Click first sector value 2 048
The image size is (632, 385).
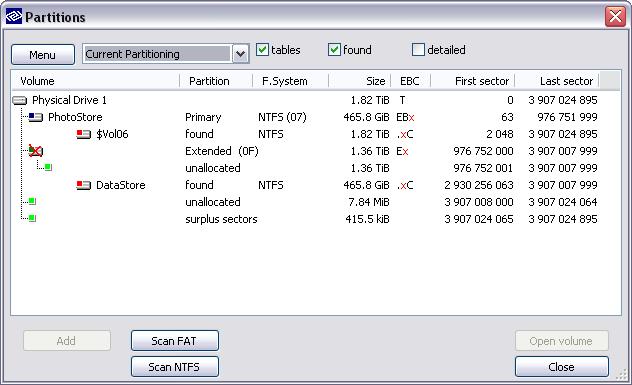500,134
